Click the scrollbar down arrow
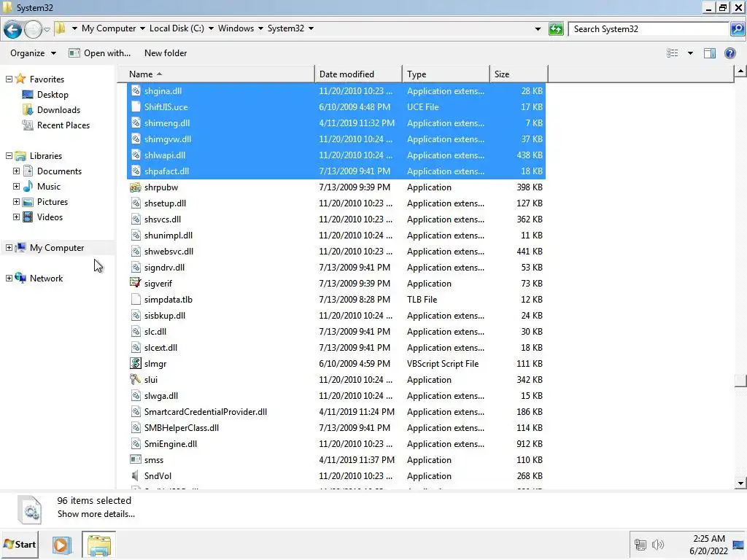Screen dimensions: 747x560 [x=740, y=483]
